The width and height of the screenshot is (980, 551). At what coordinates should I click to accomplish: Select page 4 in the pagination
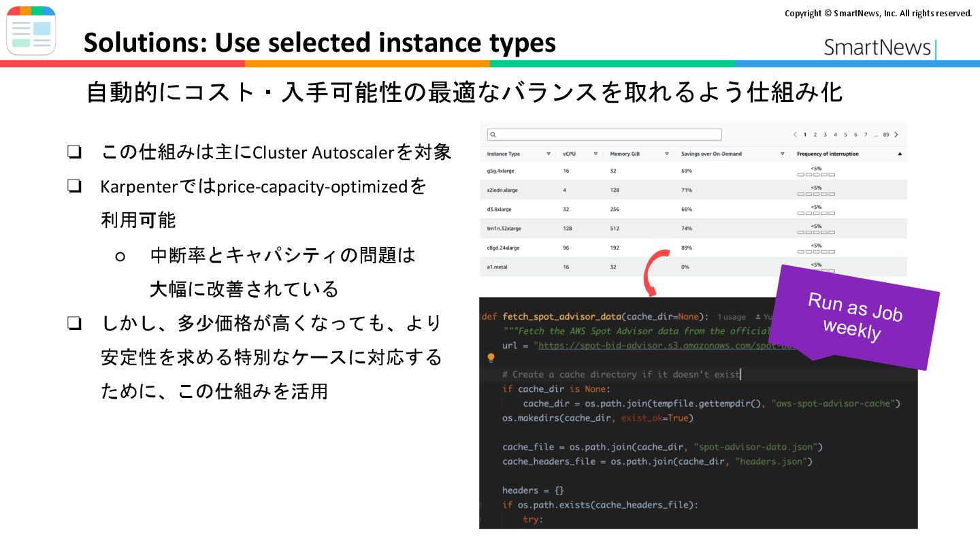click(x=836, y=135)
